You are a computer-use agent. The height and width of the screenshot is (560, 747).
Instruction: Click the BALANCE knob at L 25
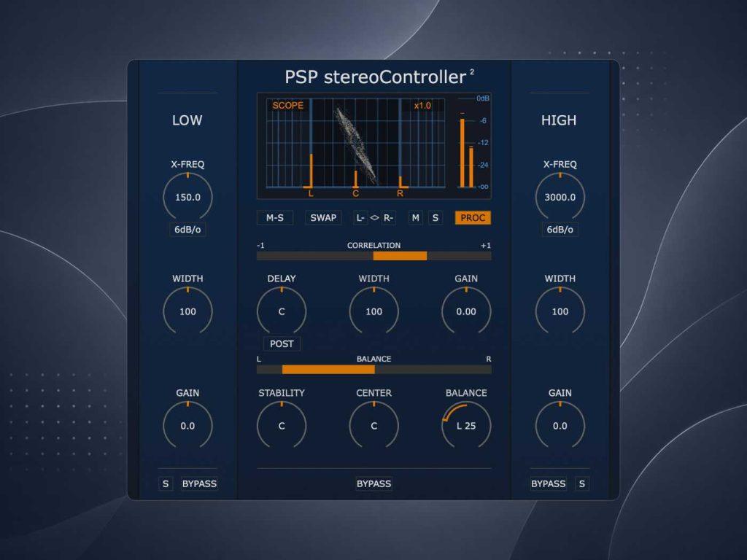pyautogui.click(x=466, y=426)
